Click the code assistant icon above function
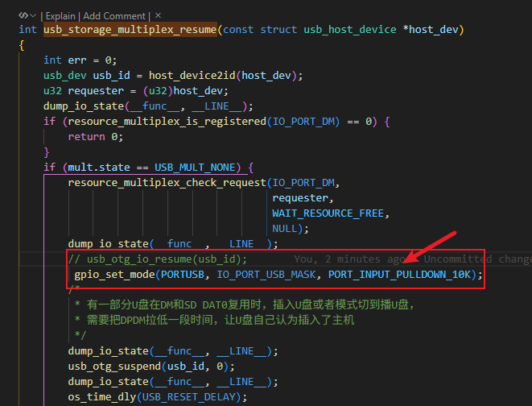Screen dimensions: 532x406 [x=23, y=15]
